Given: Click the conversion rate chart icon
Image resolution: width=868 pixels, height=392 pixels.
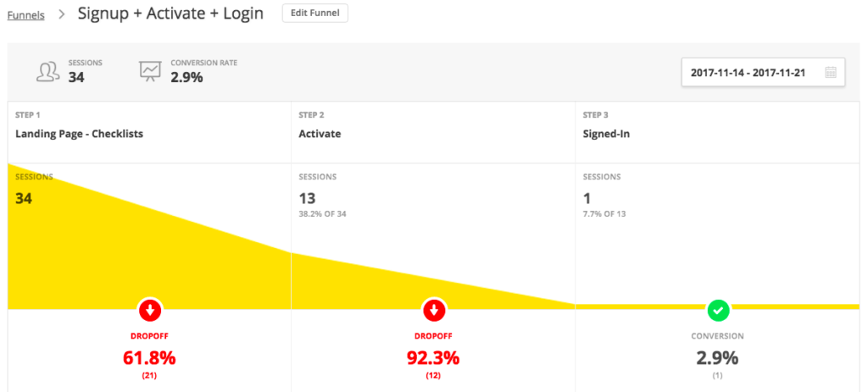Looking at the screenshot, I should click(150, 71).
